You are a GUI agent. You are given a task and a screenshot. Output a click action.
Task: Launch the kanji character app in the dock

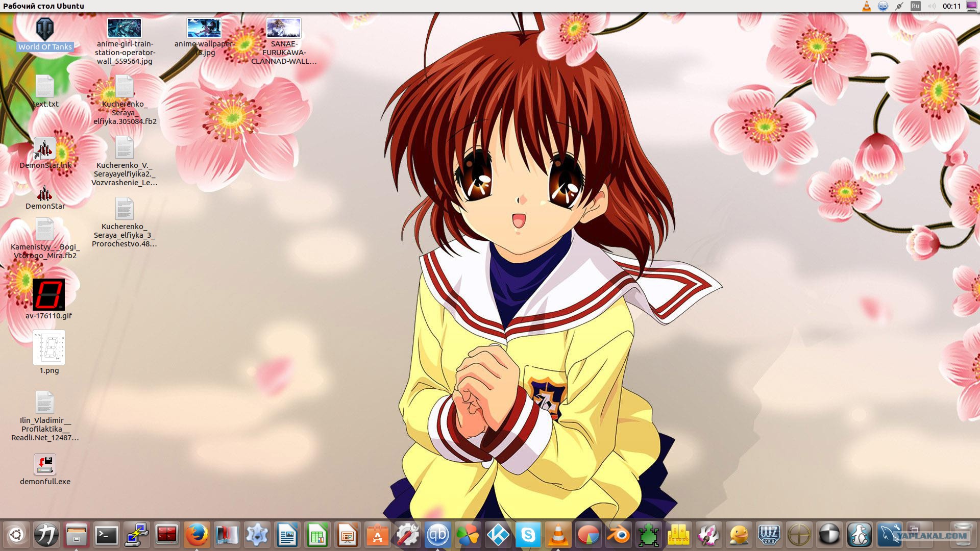(x=46, y=535)
